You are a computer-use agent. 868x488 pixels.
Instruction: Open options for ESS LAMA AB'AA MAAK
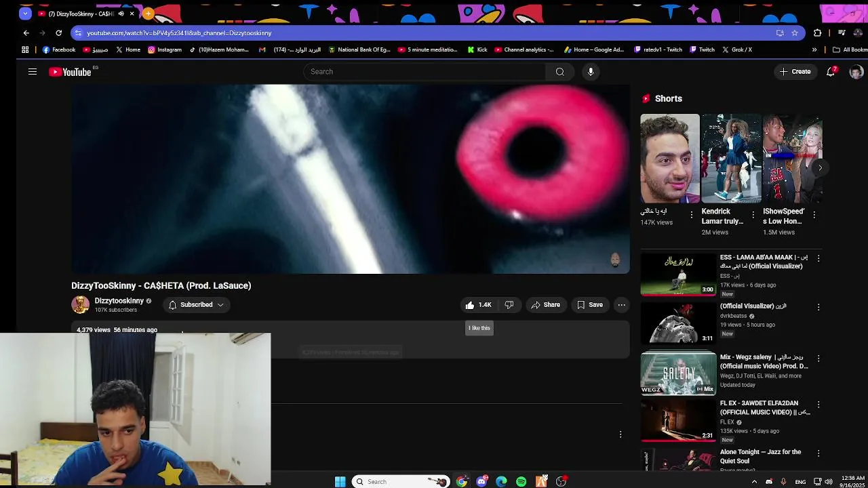(x=818, y=259)
